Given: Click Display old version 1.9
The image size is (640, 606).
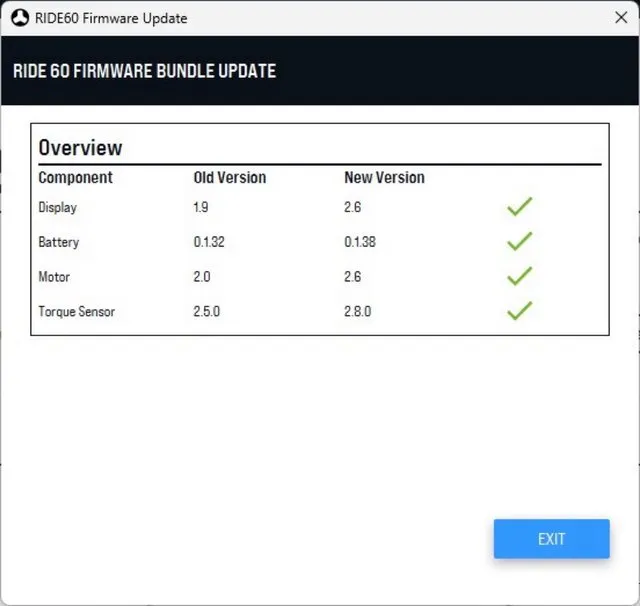Looking at the screenshot, I should point(201,207).
